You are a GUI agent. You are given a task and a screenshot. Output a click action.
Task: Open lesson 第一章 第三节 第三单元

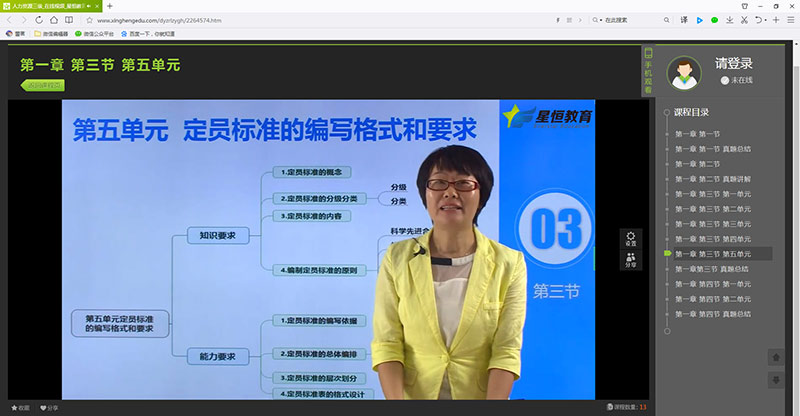click(x=713, y=224)
